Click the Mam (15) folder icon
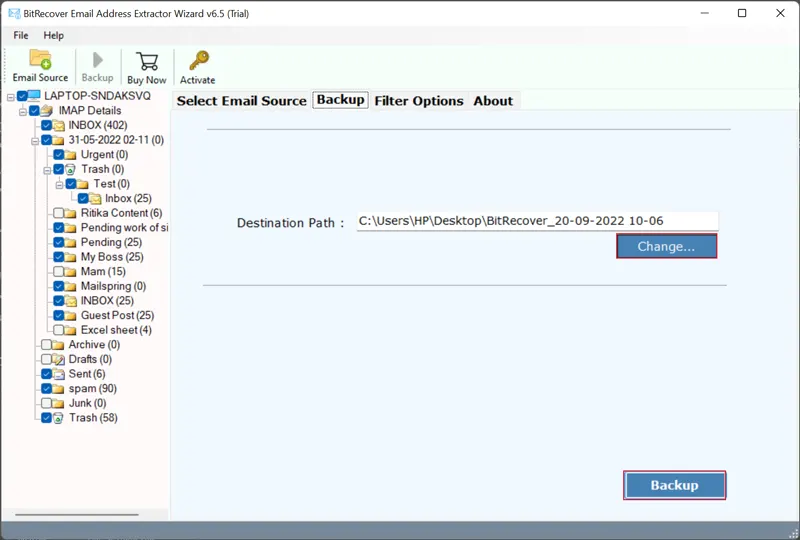800x540 pixels. click(70, 272)
